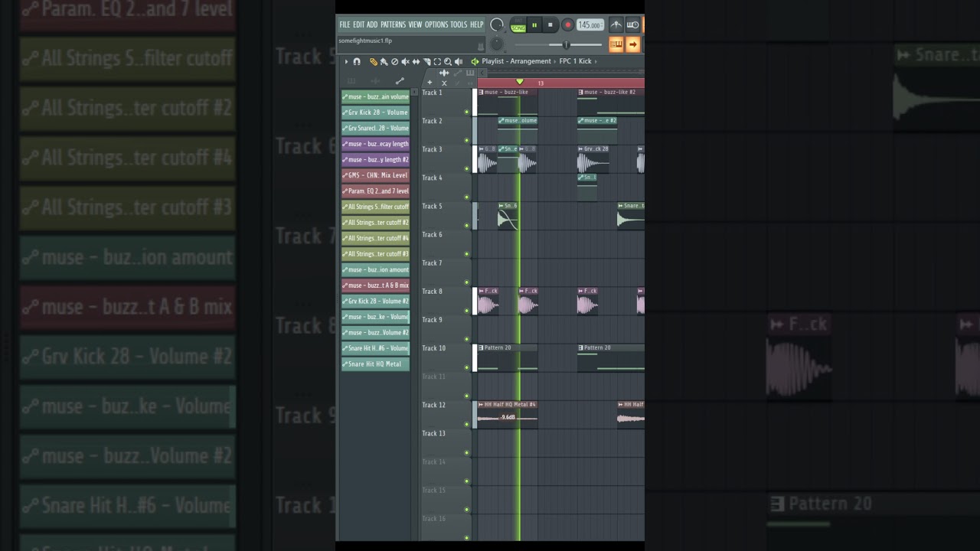980x551 pixels.
Task: Adjust the main pitch knob
Action: [x=497, y=44]
